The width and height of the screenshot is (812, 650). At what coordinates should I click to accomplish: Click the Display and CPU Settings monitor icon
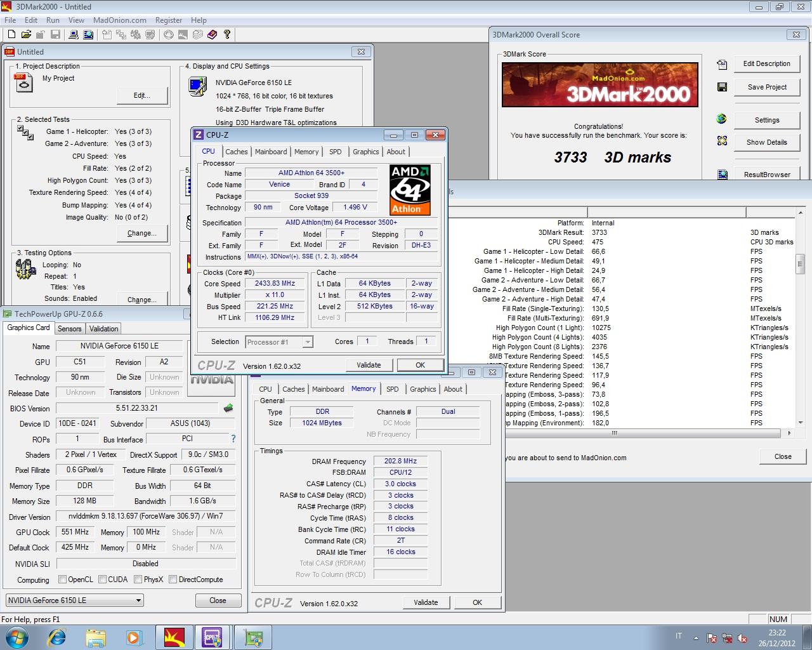pyautogui.click(x=197, y=86)
